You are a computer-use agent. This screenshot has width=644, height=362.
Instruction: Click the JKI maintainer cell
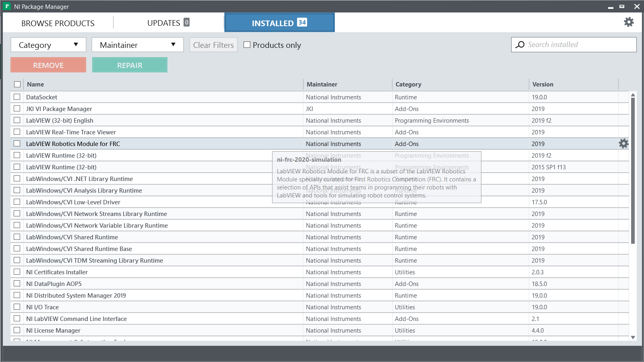[x=310, y=109]
